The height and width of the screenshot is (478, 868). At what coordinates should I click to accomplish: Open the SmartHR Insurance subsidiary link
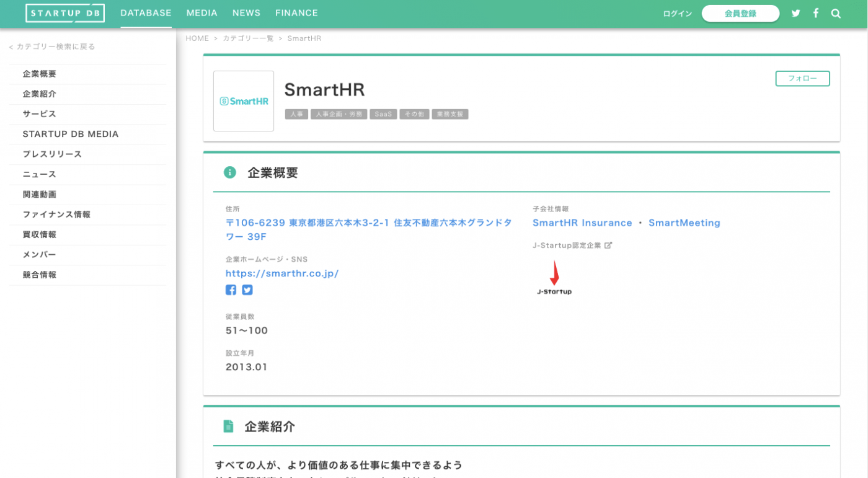click(x=582, y=223)
